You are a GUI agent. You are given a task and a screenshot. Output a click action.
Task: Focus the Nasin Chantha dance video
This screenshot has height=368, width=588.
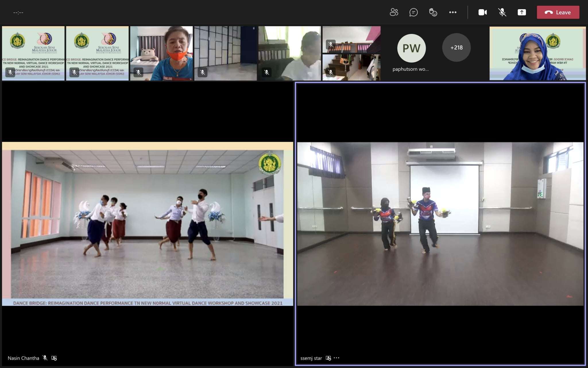coord(147,224)
